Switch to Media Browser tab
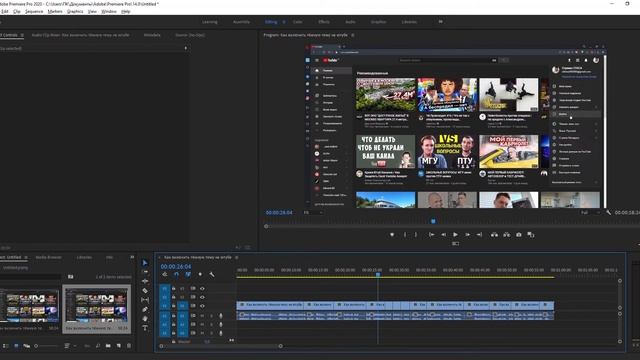Image resolution: width=640 pixels, height=360 pixels. click(x=49, y=258)
